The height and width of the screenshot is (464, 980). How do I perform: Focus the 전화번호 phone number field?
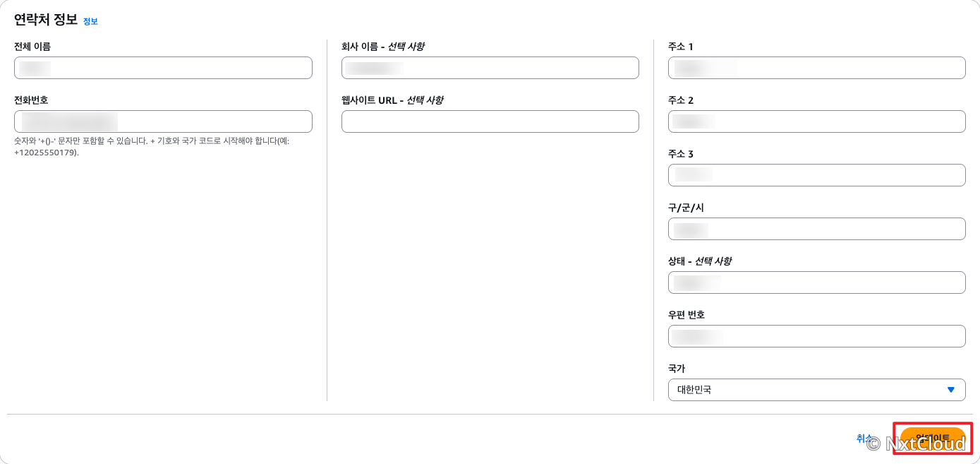[x=163, y=121]
